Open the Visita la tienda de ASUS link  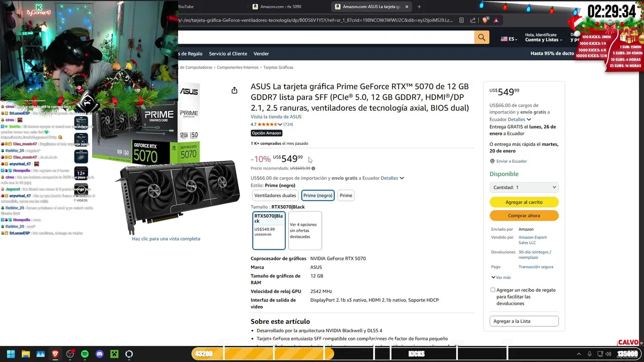tap(276, 117)
